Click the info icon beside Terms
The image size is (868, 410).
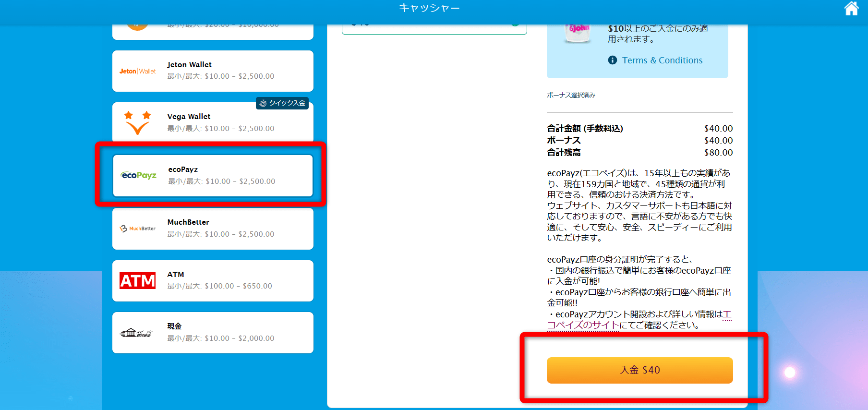(613, 60)
